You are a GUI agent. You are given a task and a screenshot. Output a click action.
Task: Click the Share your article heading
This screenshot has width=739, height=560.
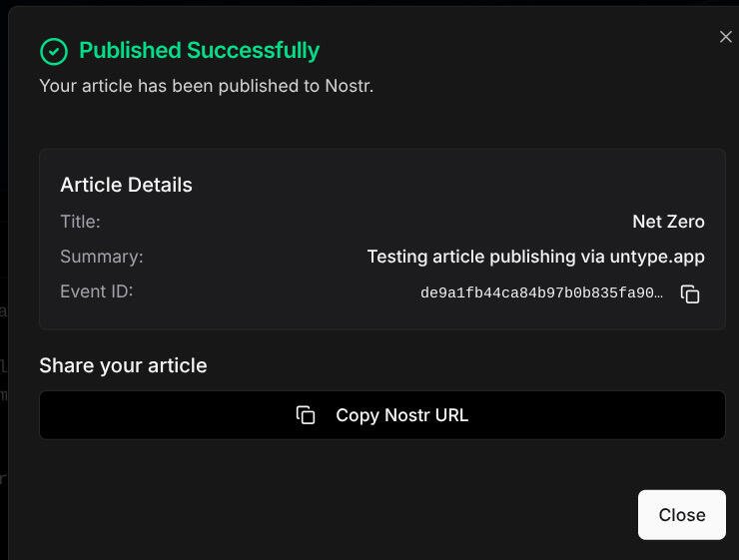click(123, 365)
